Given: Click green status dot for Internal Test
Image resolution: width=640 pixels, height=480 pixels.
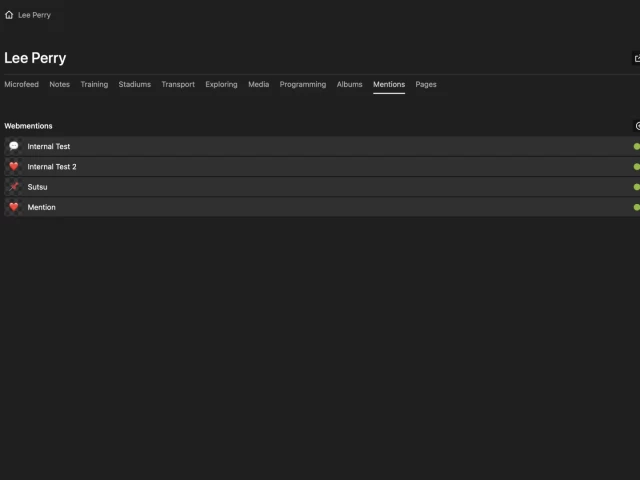Looking at the screenshot, I should tap(636, 147).
